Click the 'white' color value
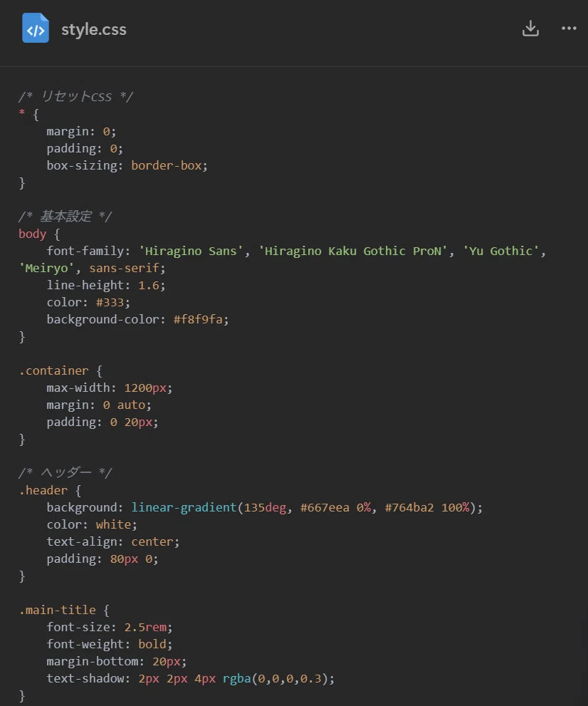Viewport: 588px width, 706px height. point(113,524)
